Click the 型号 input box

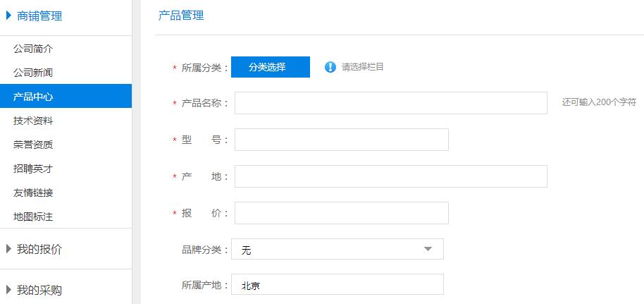click(x=341, y=140)
